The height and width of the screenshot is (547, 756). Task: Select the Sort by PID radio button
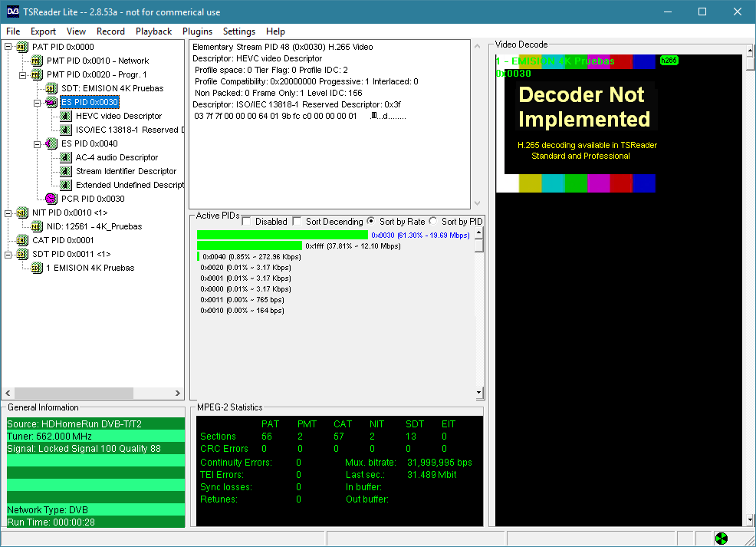tap(433, 221)
